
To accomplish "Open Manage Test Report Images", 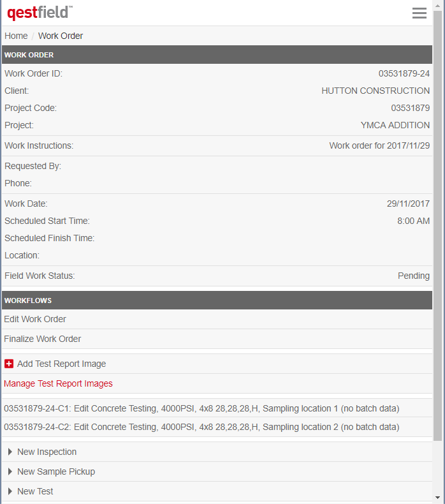I will tap(58, 383).
